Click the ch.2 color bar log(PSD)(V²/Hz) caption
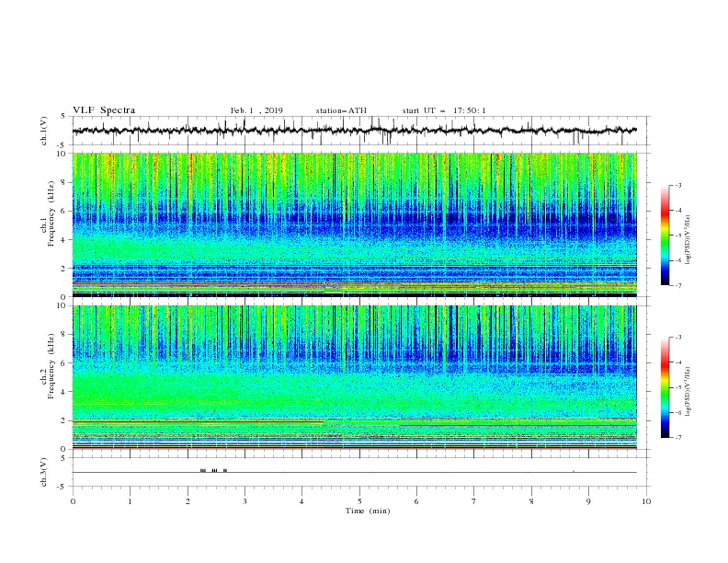This screenshot has width=728, height=563. [x=688, y=392]
